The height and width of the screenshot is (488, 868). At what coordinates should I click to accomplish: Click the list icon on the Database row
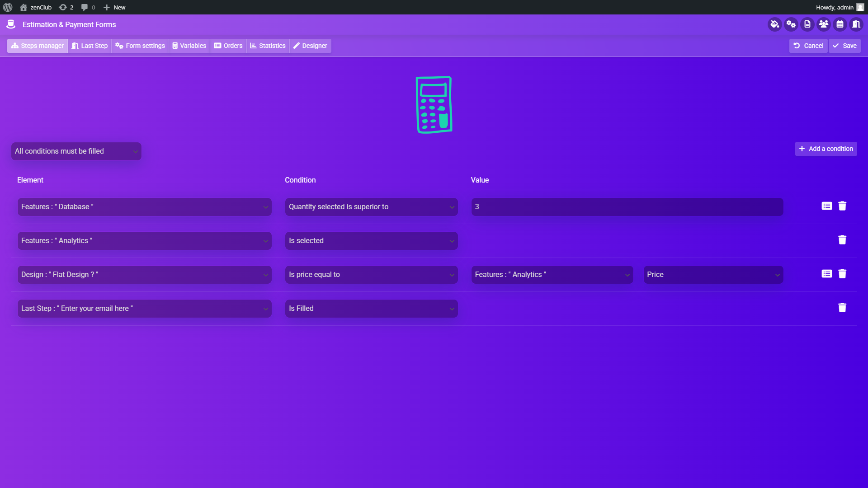[x=827, y=206]
